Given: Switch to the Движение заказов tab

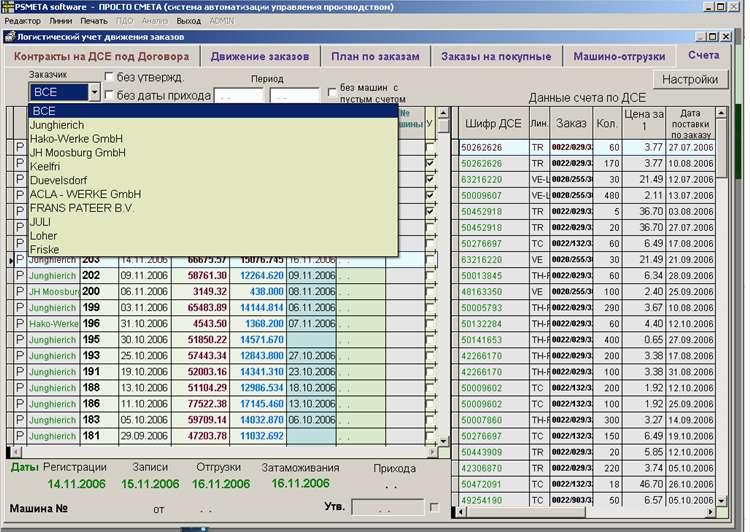Looking at the screenshot, I should tap(259, 56).
